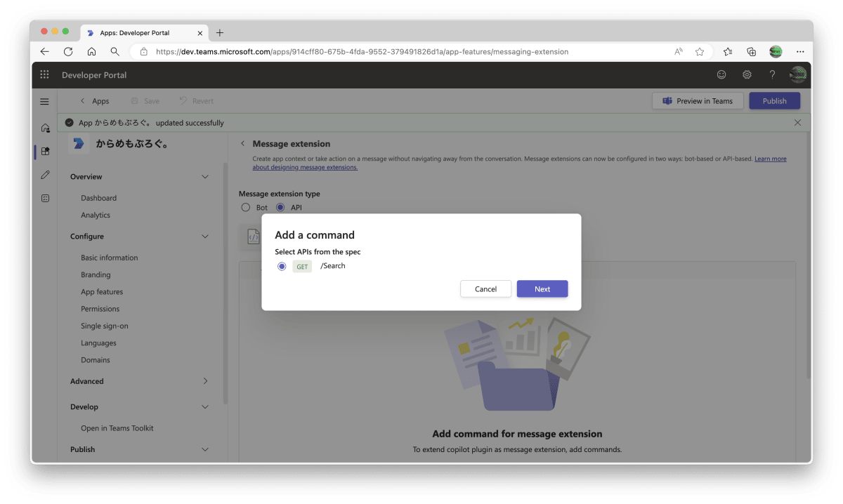Open the app launcher waffle icon
The width and height of the screenshot is (843, 504).
tap(44, 74)
